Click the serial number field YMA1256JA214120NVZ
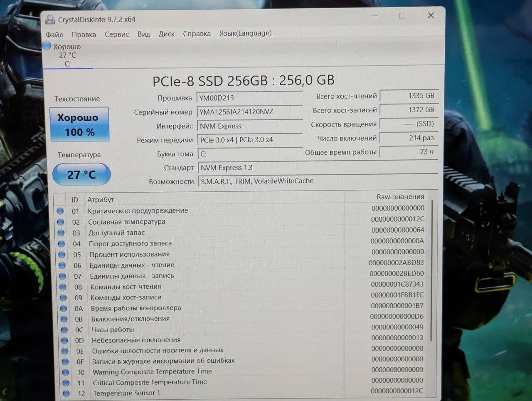Image resolution: width=532 pixels, height=401 pixels. tap(250, 112)
